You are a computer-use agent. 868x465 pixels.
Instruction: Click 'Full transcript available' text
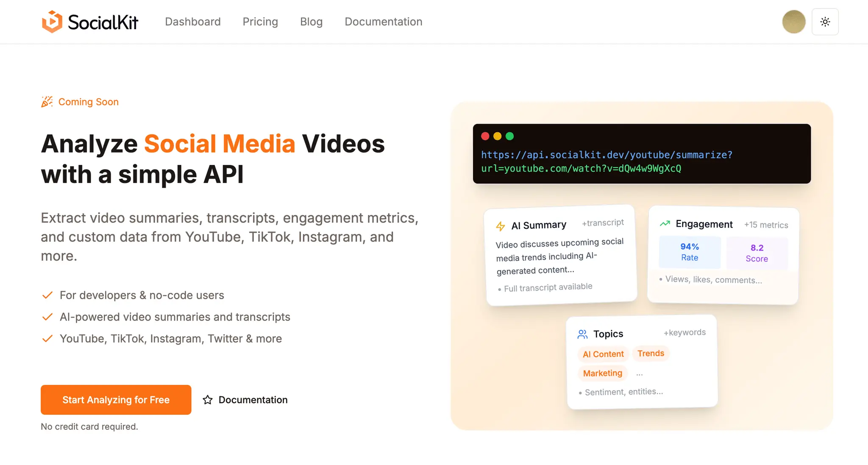(548, 288)
